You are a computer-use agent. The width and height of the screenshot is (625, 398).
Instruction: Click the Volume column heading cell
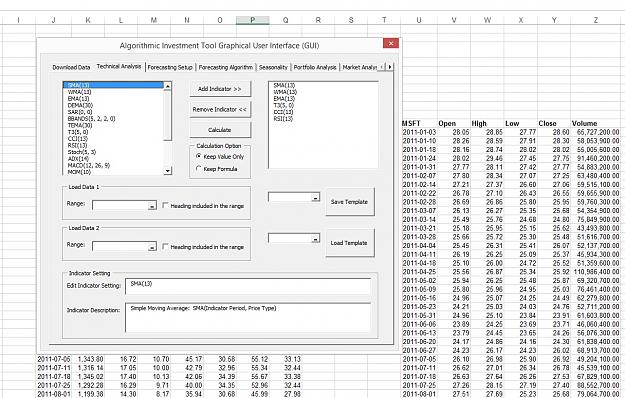[596, 124]
